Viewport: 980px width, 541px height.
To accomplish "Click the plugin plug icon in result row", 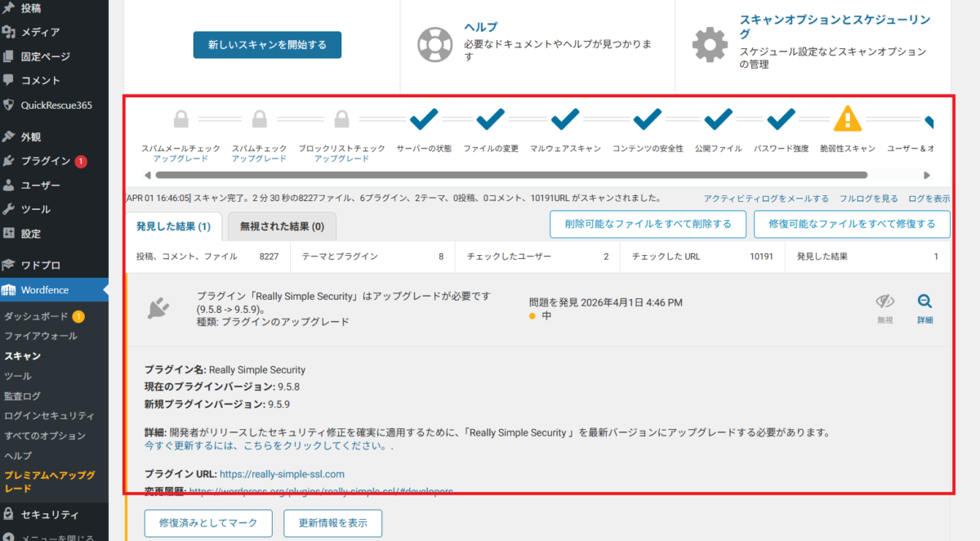I will [x=159, y=307].
